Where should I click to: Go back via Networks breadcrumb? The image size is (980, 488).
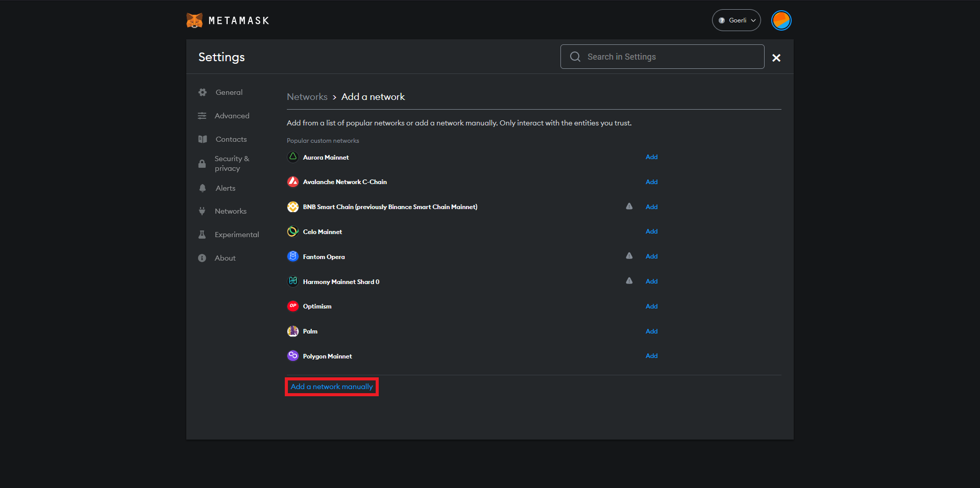tap(307, 97)
